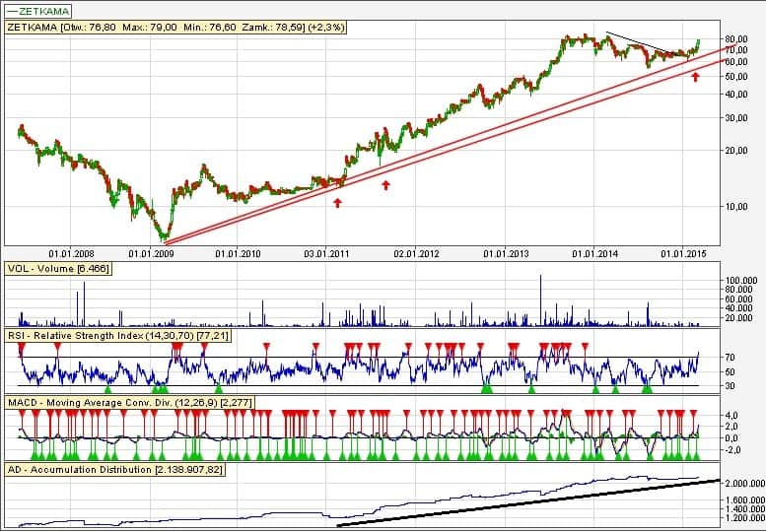This screenshot has width=766, height=532.
Task: Click the ZETKAMA price info header box
Action: (175, 28)
